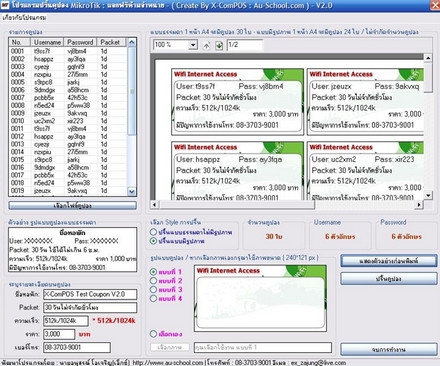
Task: Click the MikroTik app icon in title bar
Action: click(x=5, y=5)
